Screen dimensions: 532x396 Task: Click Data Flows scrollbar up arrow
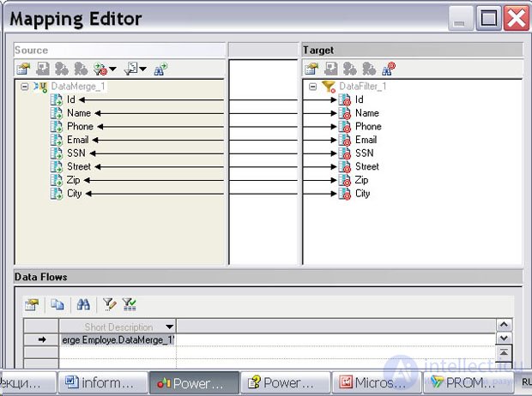pos(504,325)
